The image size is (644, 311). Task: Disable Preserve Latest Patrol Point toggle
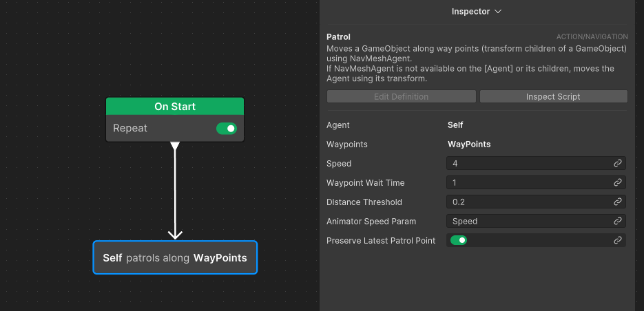coord(458,240)
